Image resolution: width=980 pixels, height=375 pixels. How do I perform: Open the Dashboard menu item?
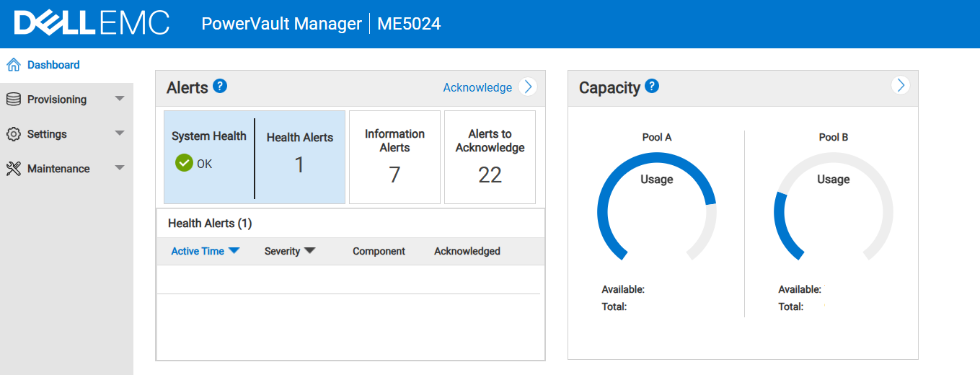pyautogui.click(x=66, y=65)
